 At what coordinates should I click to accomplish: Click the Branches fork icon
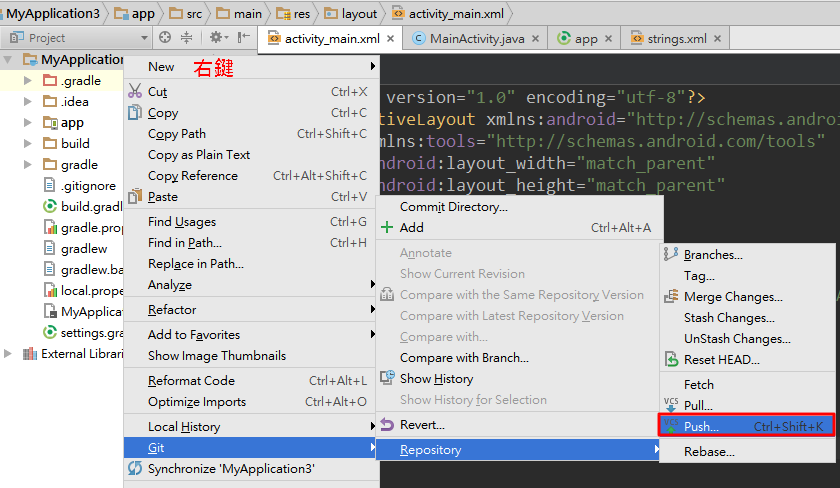point(671,253)
